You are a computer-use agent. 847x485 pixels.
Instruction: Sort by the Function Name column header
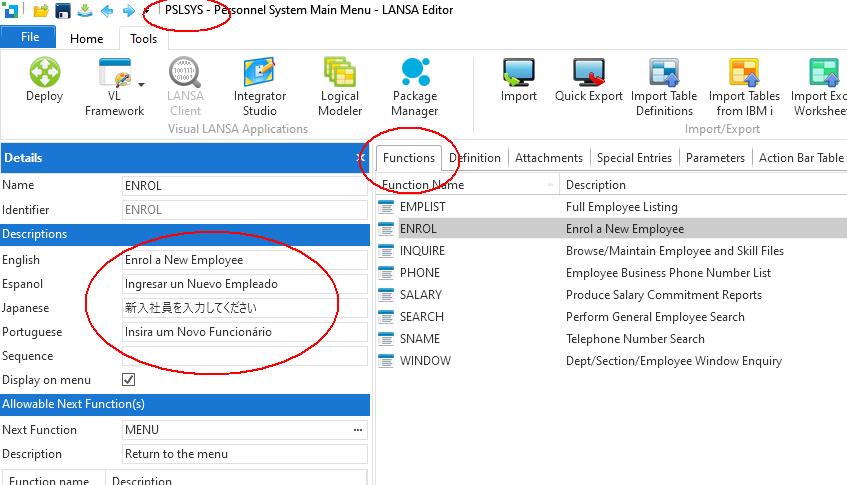click(x=467, y=185)
